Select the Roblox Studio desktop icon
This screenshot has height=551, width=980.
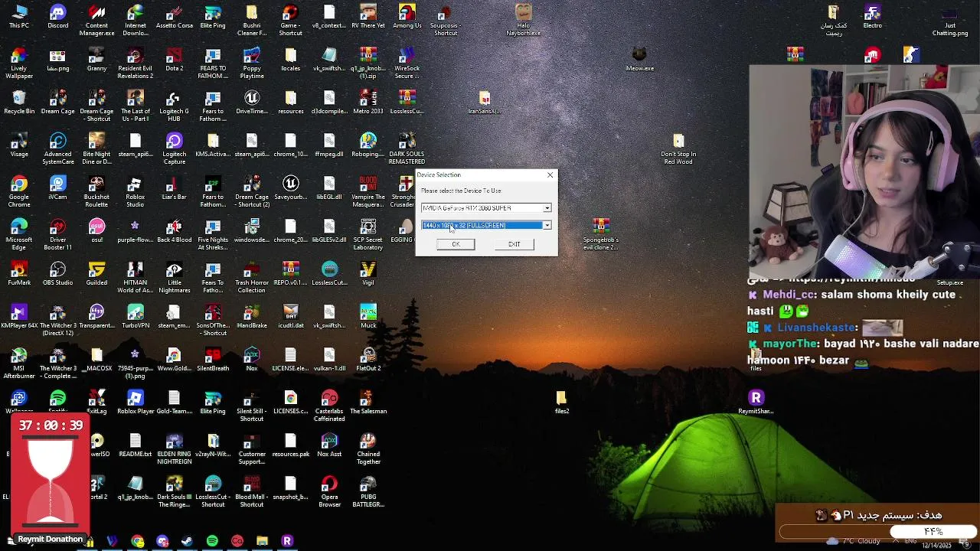[136, 191]
